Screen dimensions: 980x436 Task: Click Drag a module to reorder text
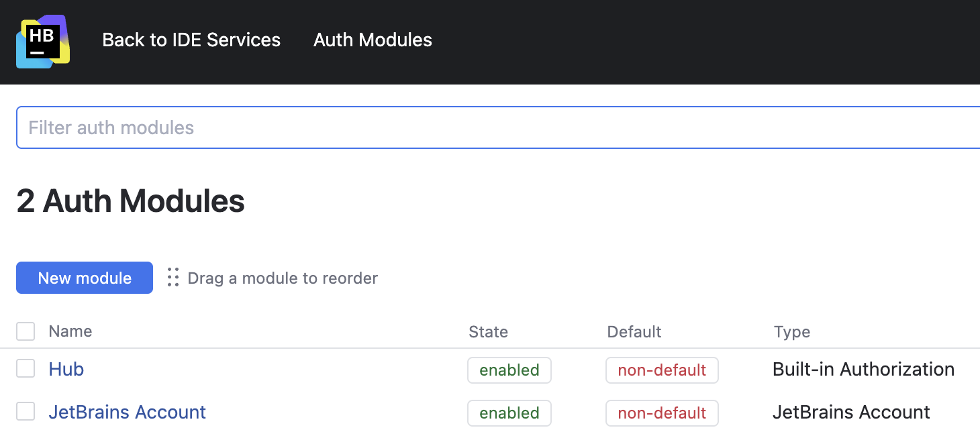283,278
